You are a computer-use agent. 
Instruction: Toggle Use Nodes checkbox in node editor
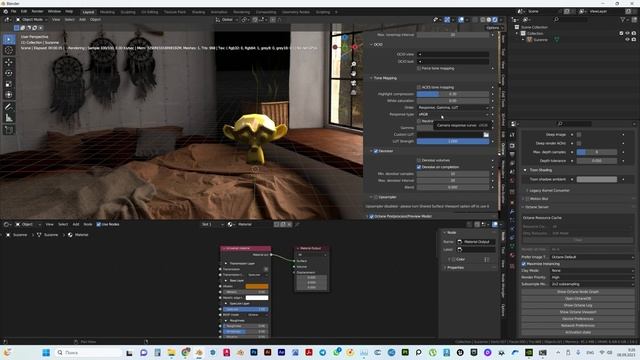click(98, 224)
